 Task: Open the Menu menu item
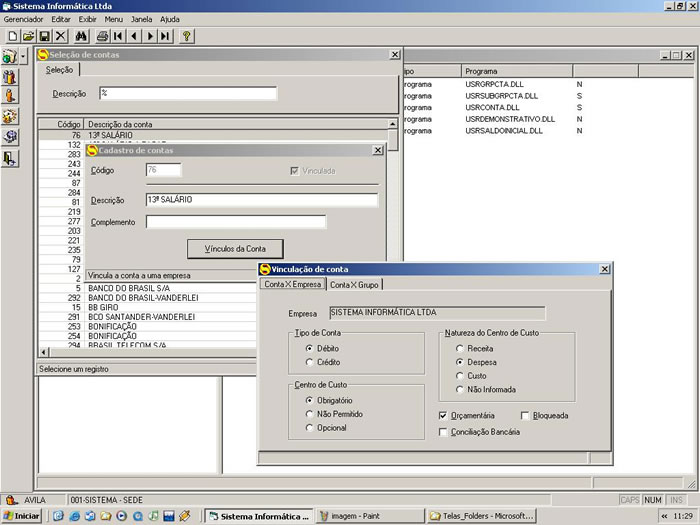pyautogui.click(x=113, y=19)
